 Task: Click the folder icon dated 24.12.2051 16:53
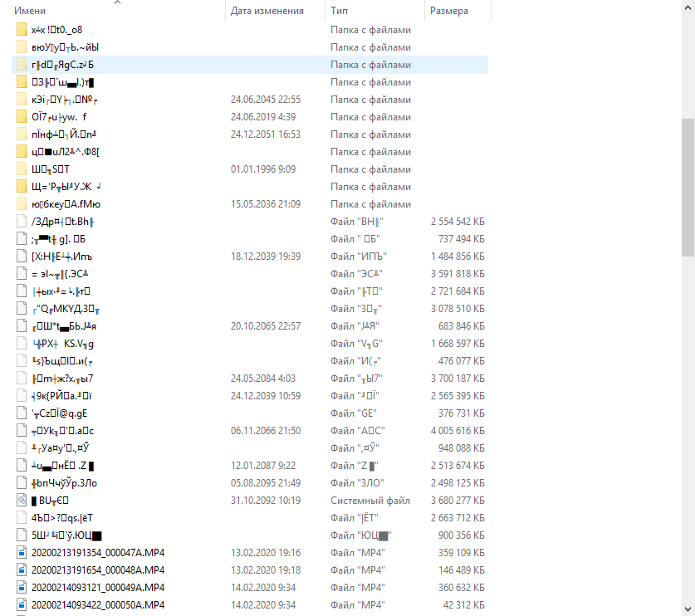pos(22,134)
